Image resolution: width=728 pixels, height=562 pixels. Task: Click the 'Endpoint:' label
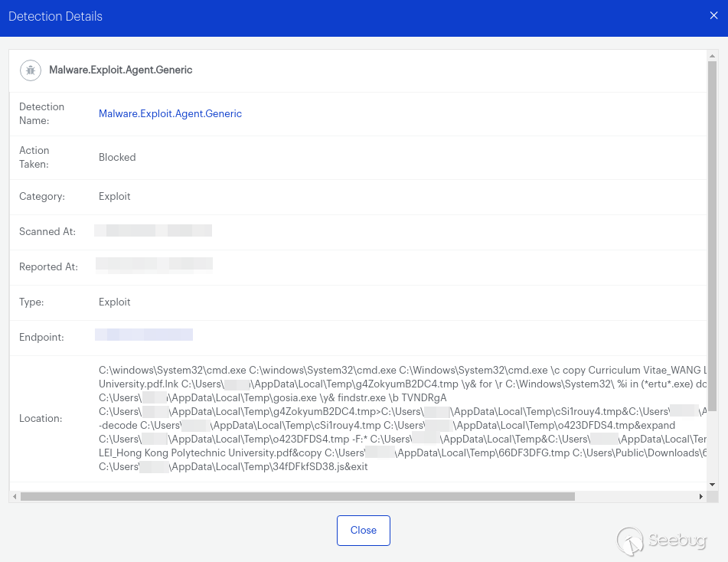tap(41, 338)
